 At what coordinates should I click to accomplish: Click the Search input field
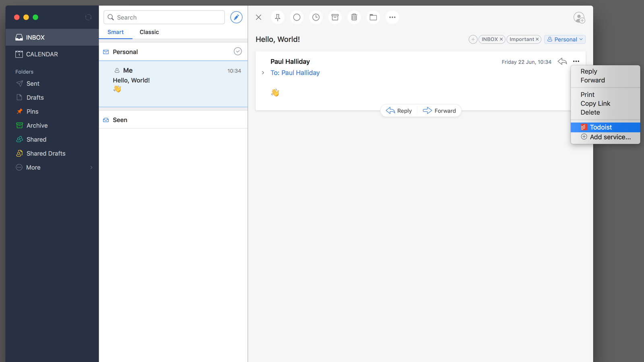click(164, 17)
